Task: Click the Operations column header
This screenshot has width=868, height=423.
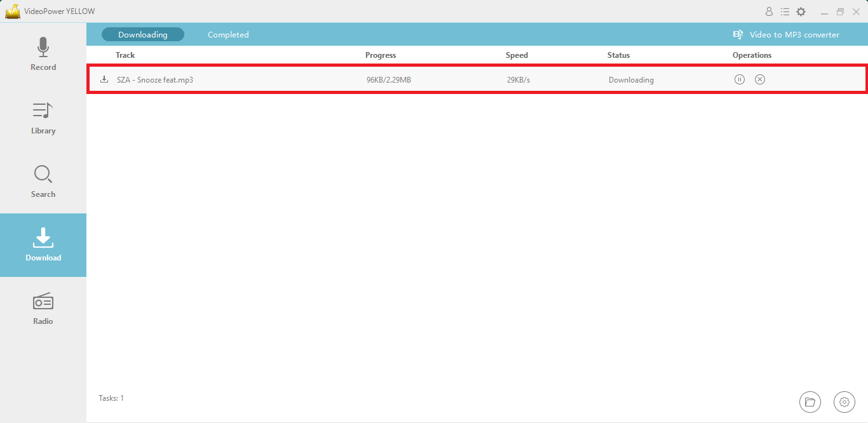Action: (752, 55)
